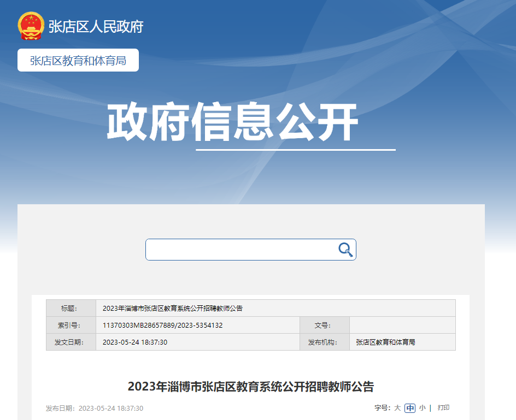Click the 发布机构 label cell
Screen dimensions: 516x420
[325, 342]
